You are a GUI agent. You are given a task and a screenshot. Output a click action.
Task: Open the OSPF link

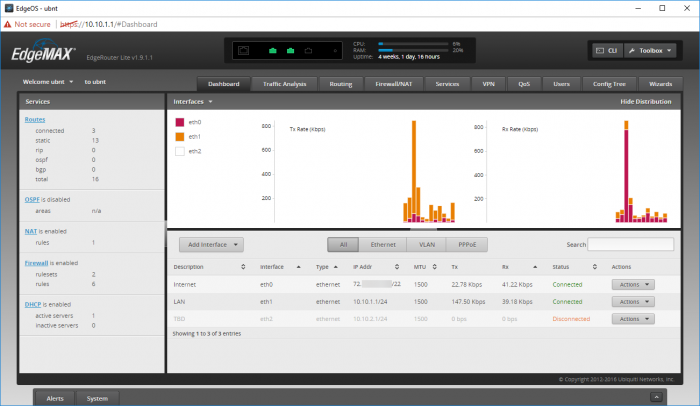tap(32, 200)
